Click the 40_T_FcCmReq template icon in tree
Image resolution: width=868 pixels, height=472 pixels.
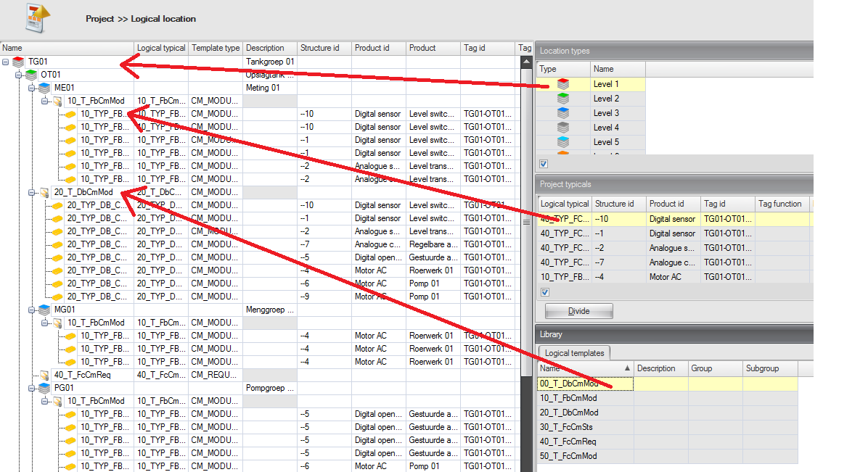pos(44,375)
